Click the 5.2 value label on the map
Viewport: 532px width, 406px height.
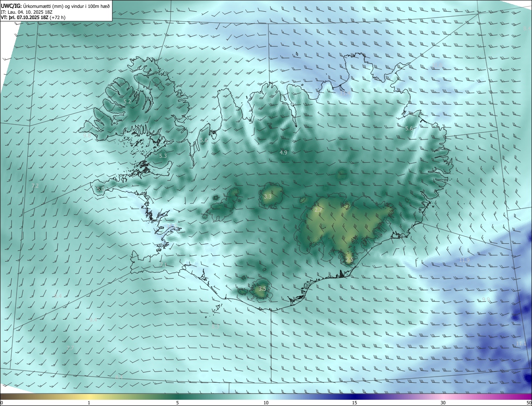coord(128,101)
